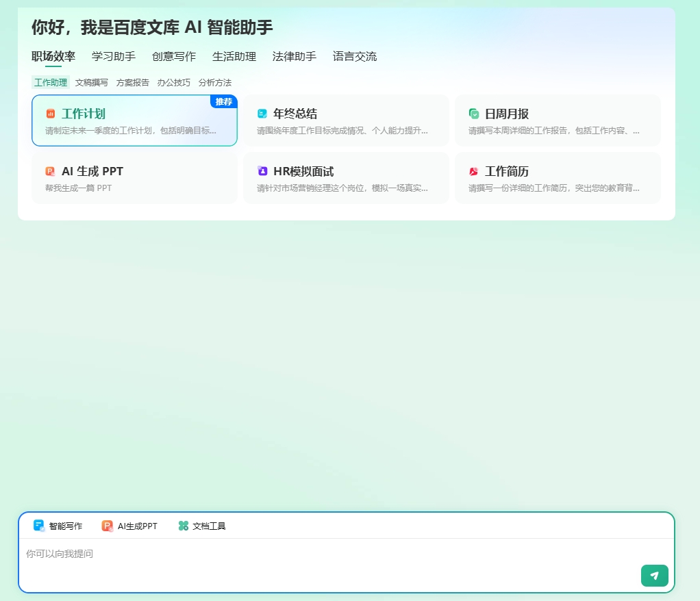Click the orange 工作计划 card icon
The image size is (700, 601).
pyautogui.click(x=51, y=114)
